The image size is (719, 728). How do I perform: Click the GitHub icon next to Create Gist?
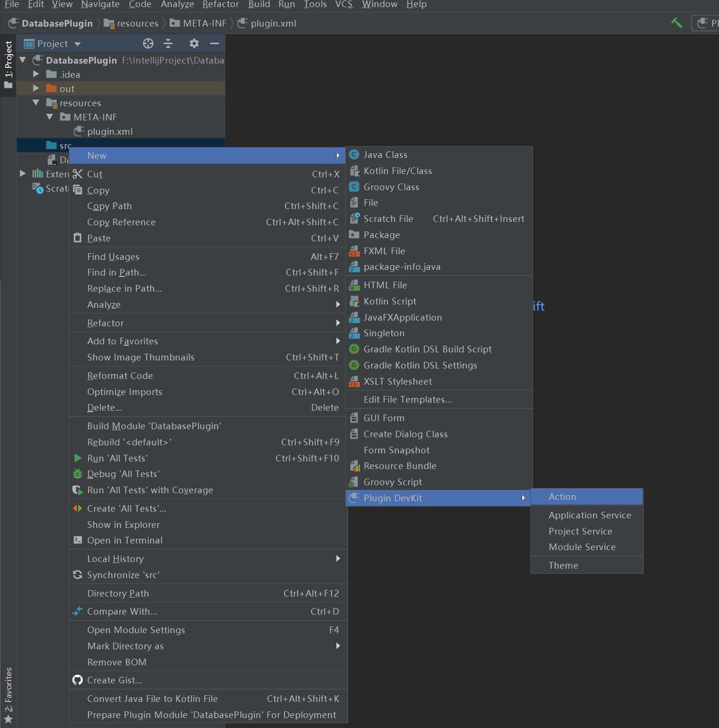[x=78, y=680]
